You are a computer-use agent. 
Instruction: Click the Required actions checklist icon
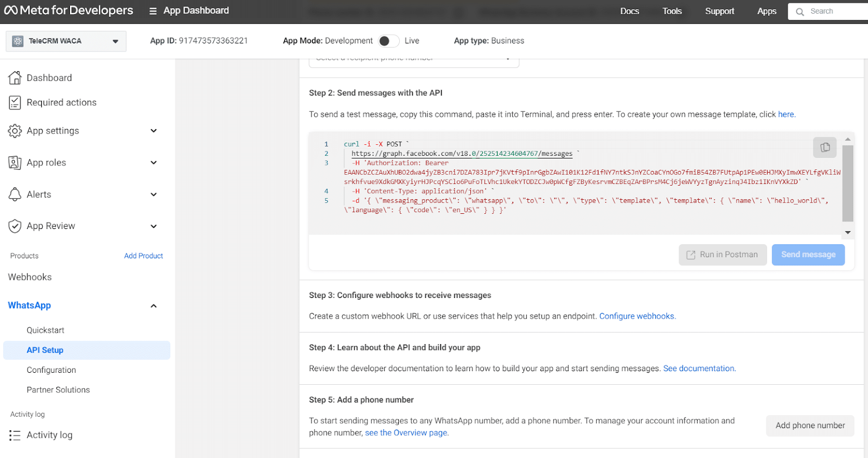coord(15,103)
